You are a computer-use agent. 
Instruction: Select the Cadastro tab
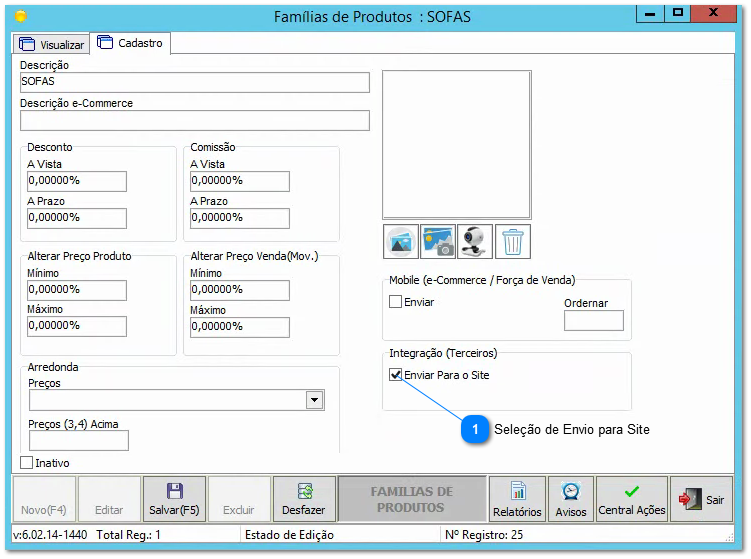point(130,43)
